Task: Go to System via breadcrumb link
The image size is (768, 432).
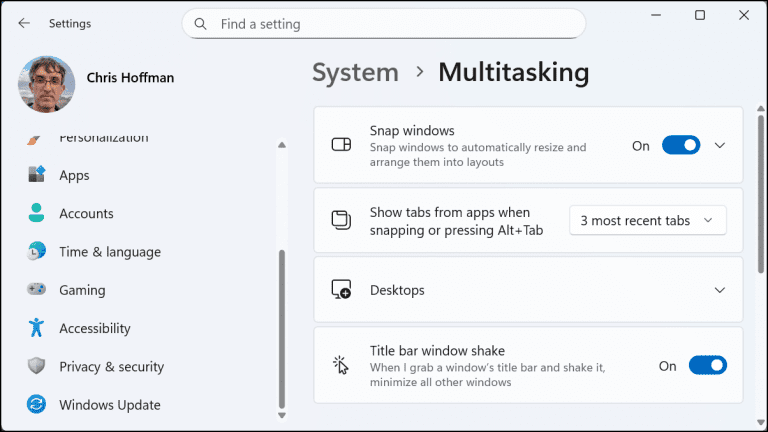Action: pyautogui.click(x=355, y=72)
